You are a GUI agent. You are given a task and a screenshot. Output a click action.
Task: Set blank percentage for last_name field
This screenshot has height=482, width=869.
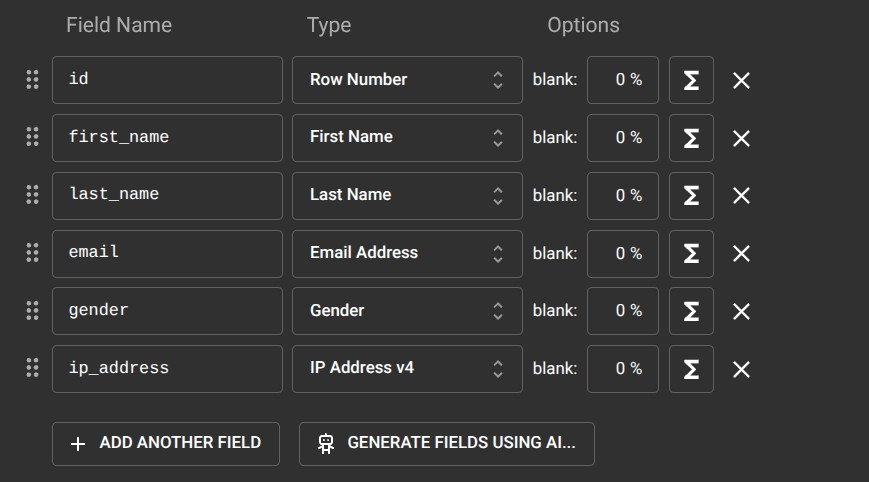coord(622,196)
